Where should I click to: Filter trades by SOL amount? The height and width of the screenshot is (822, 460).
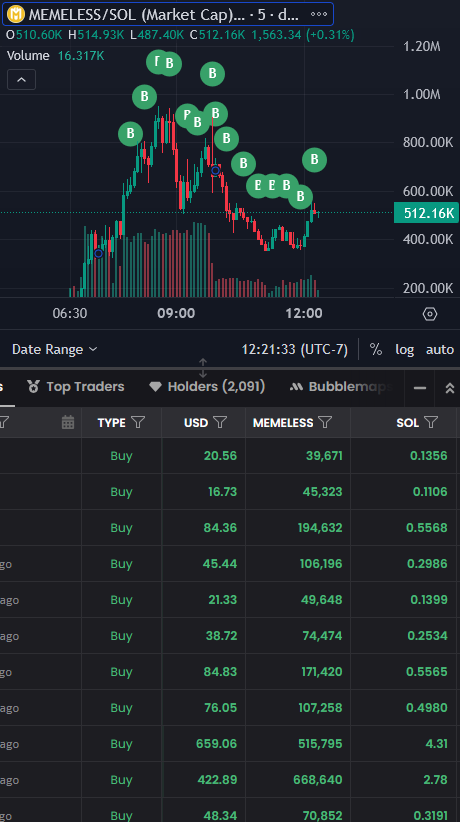click(431, 422)
